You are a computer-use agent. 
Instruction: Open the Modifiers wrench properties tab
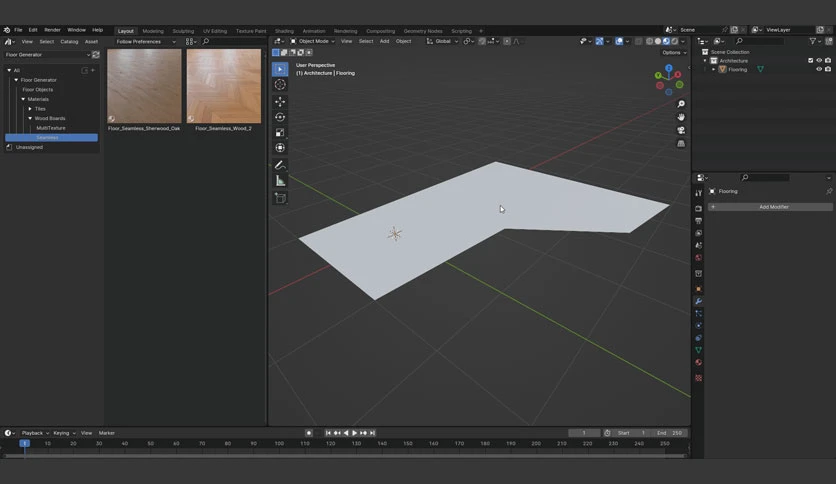pyautogui.click(x=698, y=302)
